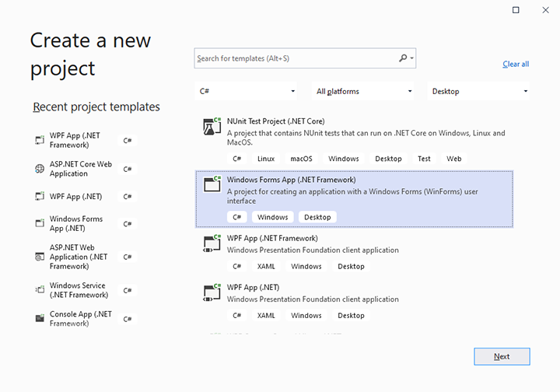The height and width of the screenshot is (392, 560).
Task: Select Windows Forms App (.NET Framework) template title
Action: click(291, 180)
